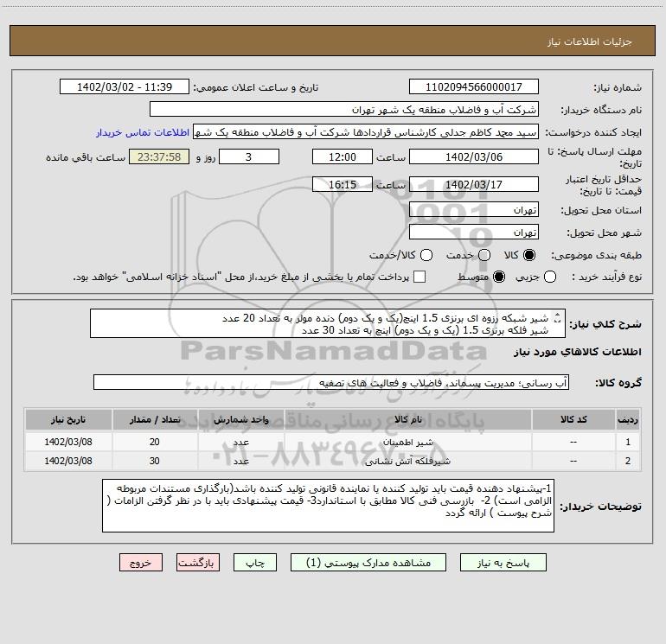Viewport: 666px width, 644px height.
Task: Click the پاسخ به نیاز button
Action: pyautogui.click(x=503, y=563)
